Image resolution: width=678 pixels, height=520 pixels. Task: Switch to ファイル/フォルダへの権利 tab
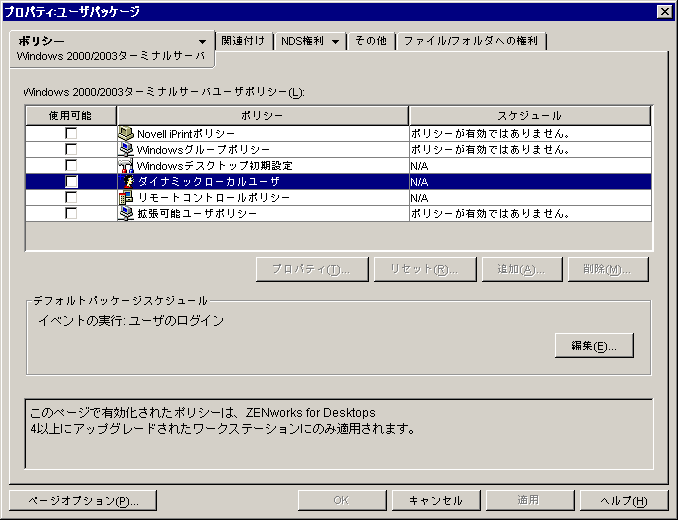point(471,41)
